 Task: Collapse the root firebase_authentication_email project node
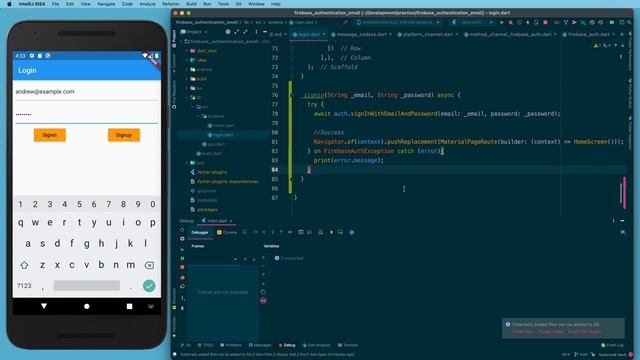click(x=181, y=42)
